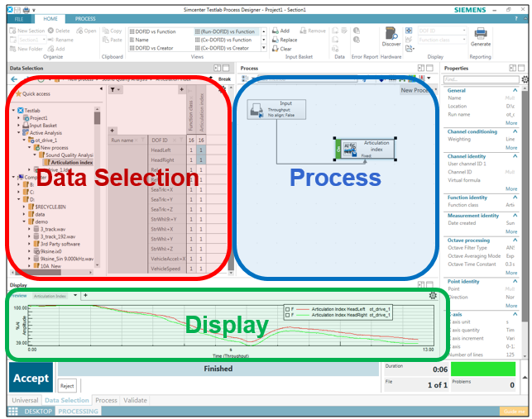Expand the Project1 tree node

19,118
